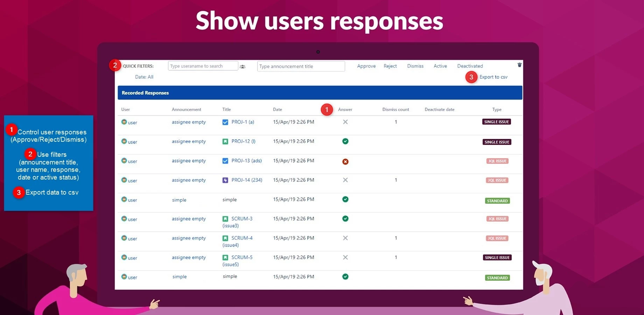The height and width of the screenshot is (315, 644).
Task: Click the story icon beside SCRUM-4
Action: [225, 238]
